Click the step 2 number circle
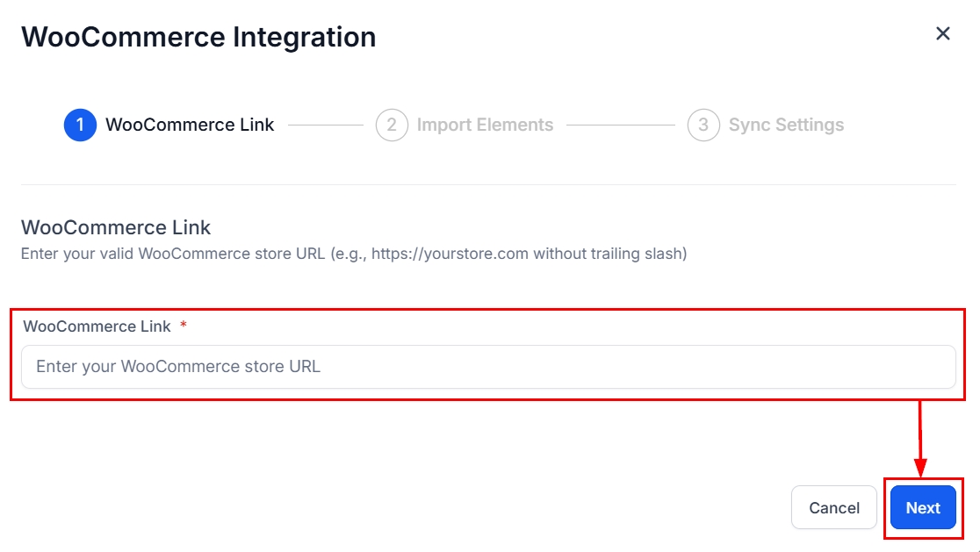980x552 pixels. (392, 125)
